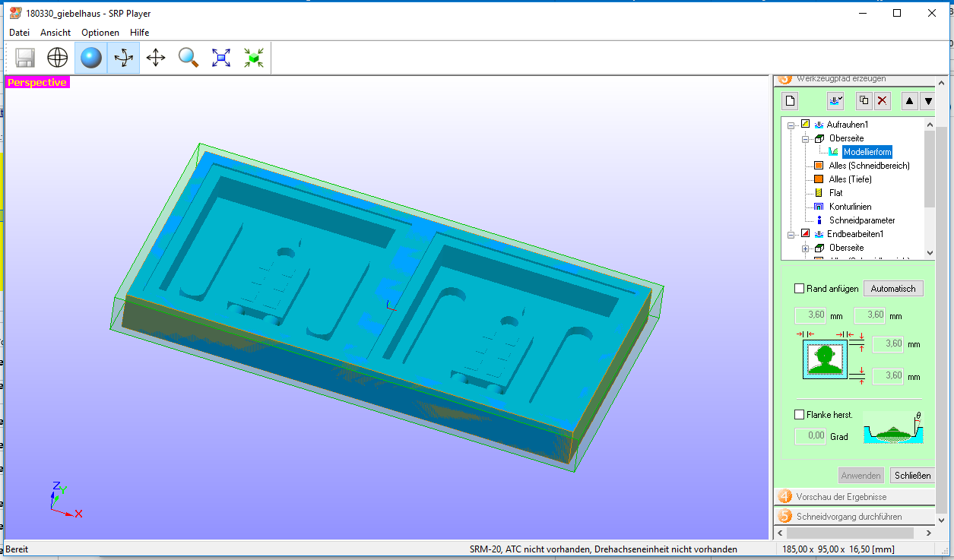This screenshot has height=560, width=954.
Task: Click the Schließen button
Action: 912,476
